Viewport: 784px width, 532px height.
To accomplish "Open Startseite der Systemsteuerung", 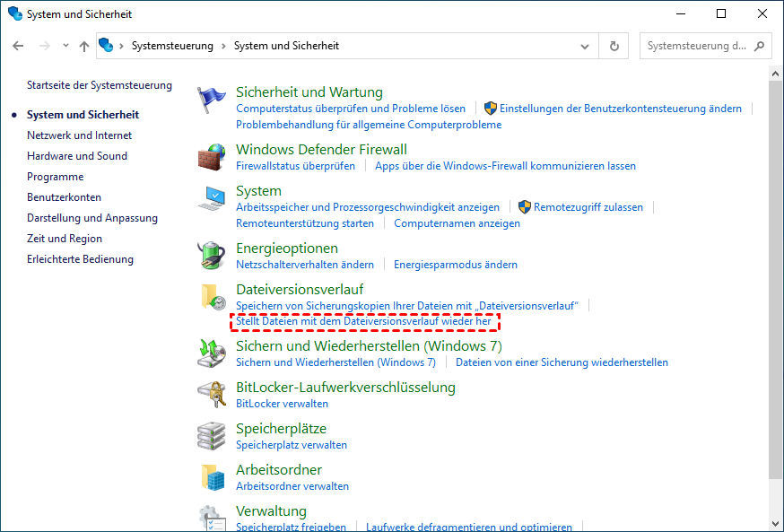I will (100, 85).
